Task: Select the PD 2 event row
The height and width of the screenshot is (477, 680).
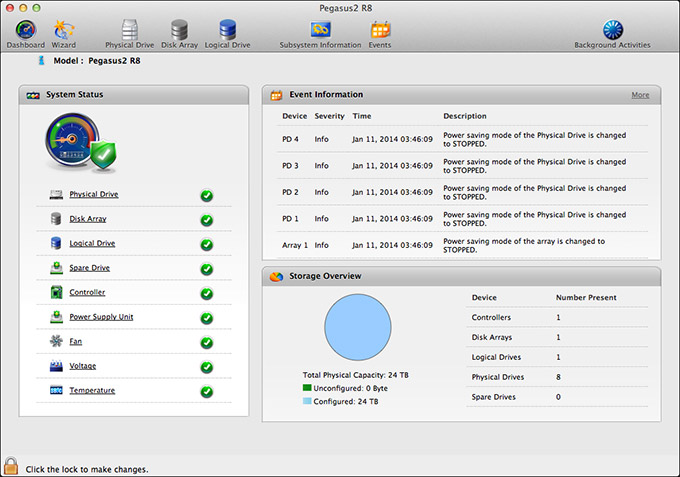Action: click(462, 192)
